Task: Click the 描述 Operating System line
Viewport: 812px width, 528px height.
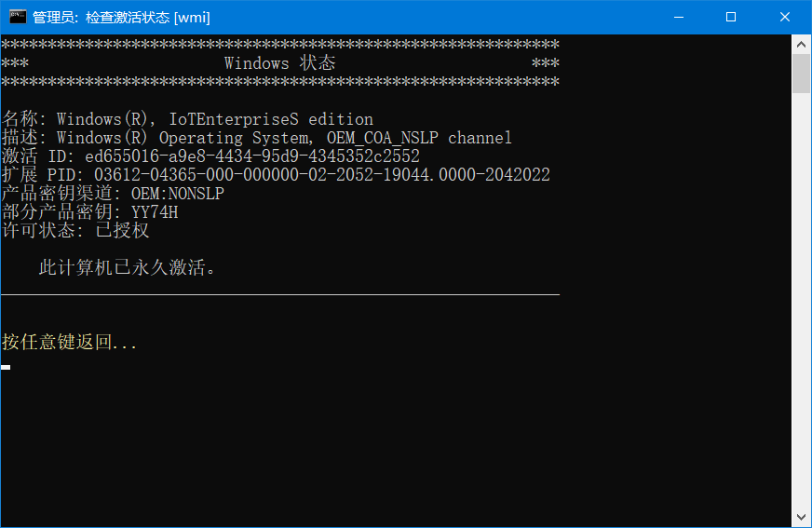Action: pos(257,138)
